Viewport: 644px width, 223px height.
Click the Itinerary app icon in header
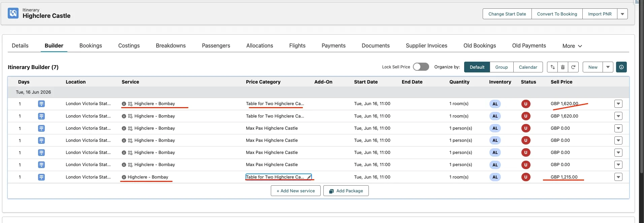(13, 13)
